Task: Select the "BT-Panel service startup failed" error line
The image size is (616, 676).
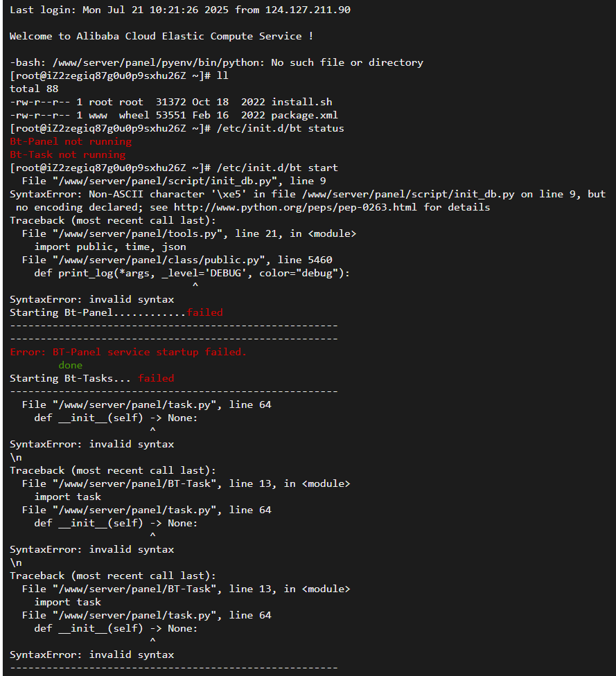Action: 128,352
